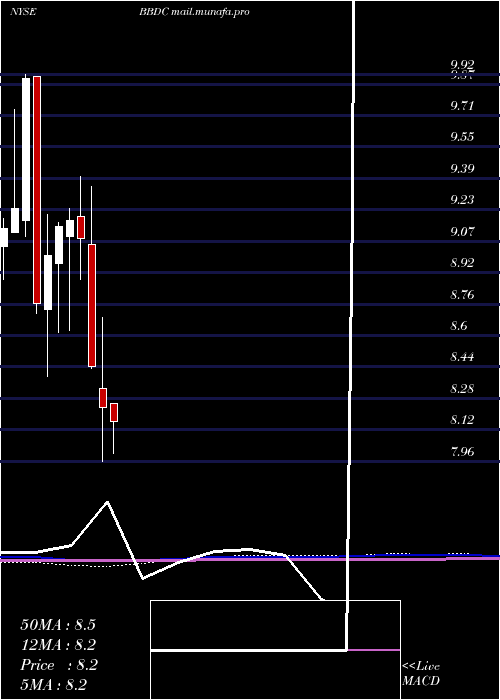500x700 pixels.
Task: Select the 9.39 price axis label
Action: click(462, 168)
